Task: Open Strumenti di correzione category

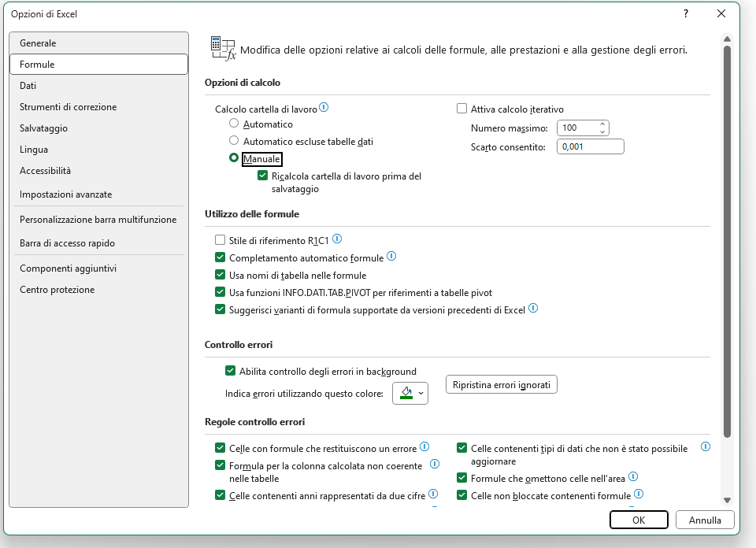Action: [99, 106]
